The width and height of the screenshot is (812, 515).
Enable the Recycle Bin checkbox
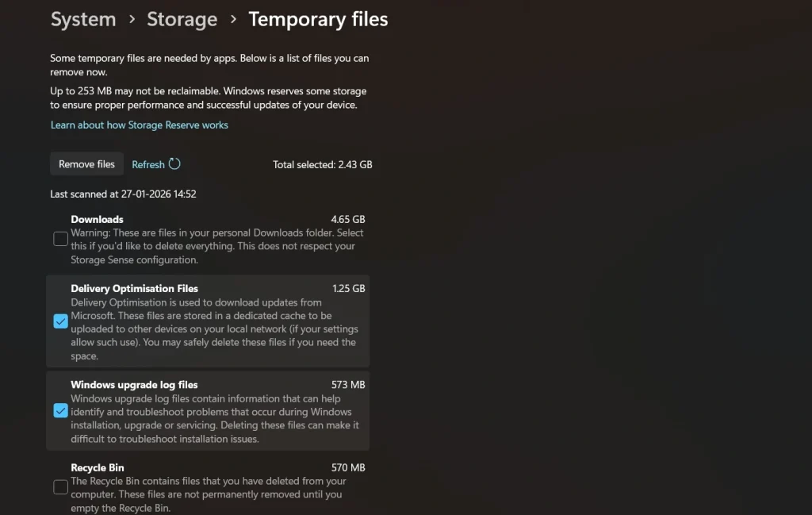pyautogui.click(x=60, y=486)
